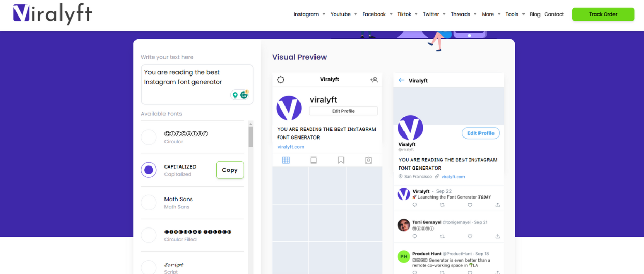Click the green Track Order button
Screen dimensions: 644x274
click(x=603, y=14)
